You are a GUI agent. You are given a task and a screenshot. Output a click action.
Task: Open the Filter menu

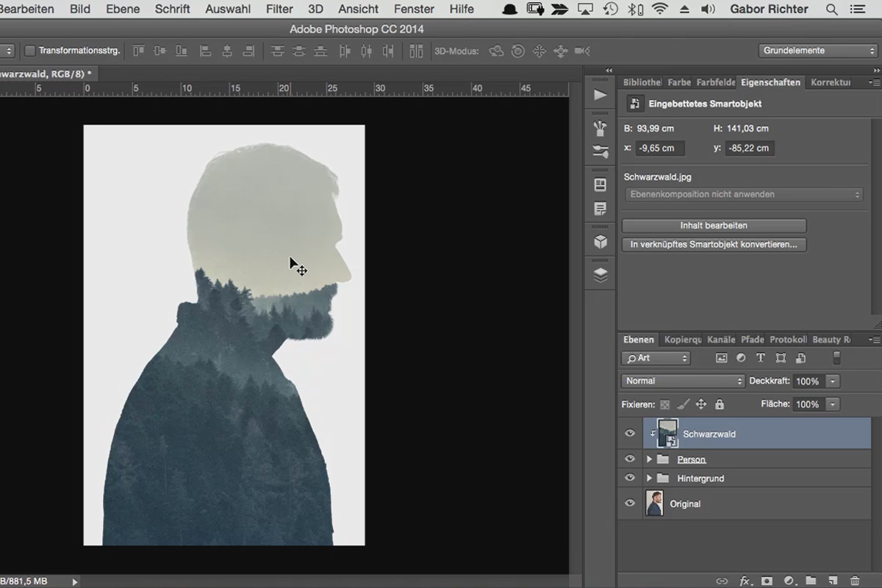(279, 9)
